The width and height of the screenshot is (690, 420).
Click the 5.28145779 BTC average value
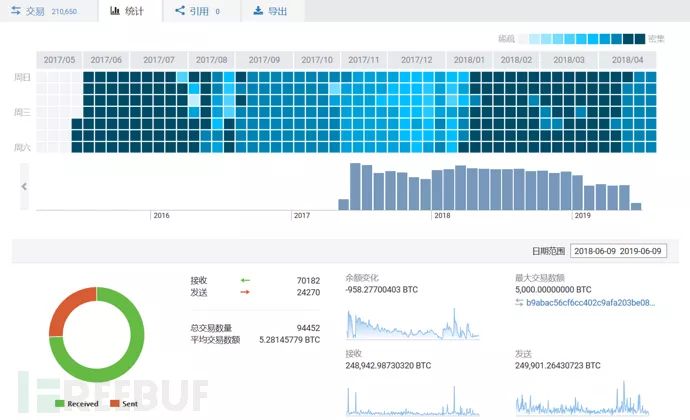(290, 340)
